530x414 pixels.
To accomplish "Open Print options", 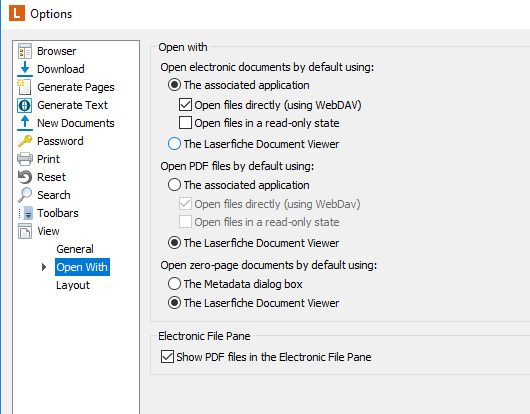I will coord(48,159).
